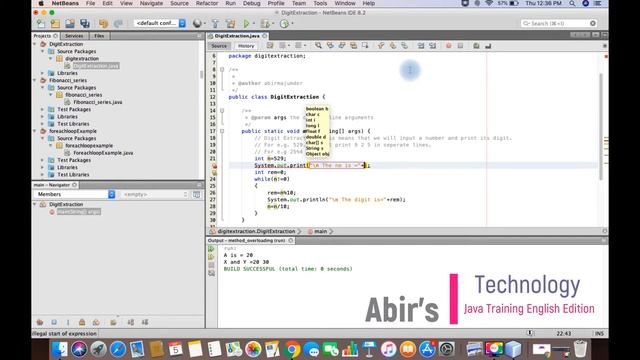The width and height of the screenshot is (640, 360).
Task: Click the globe browser icon in toolbar
Action: tap(197, 24)
